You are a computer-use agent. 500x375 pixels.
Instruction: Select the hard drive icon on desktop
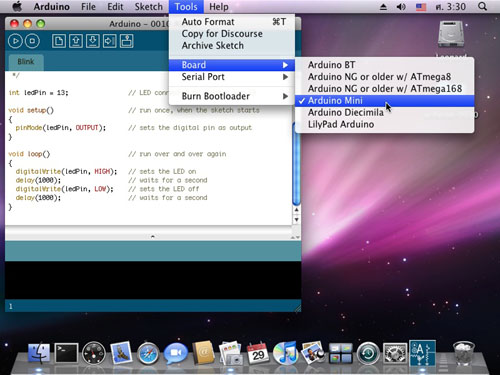coord(451,34)
